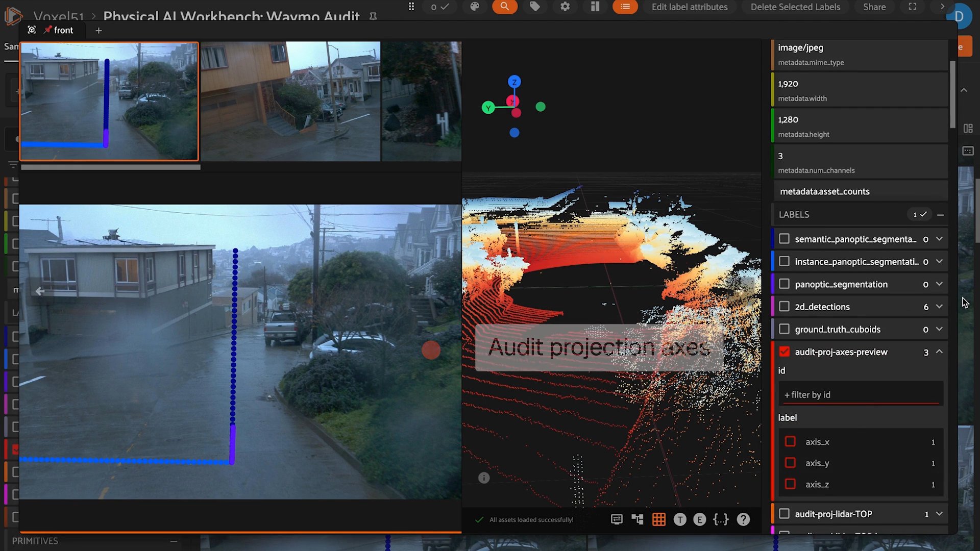Collapse the PRIMITIVES section
Screen dimensions: 980x551
[x=174, y=541]
